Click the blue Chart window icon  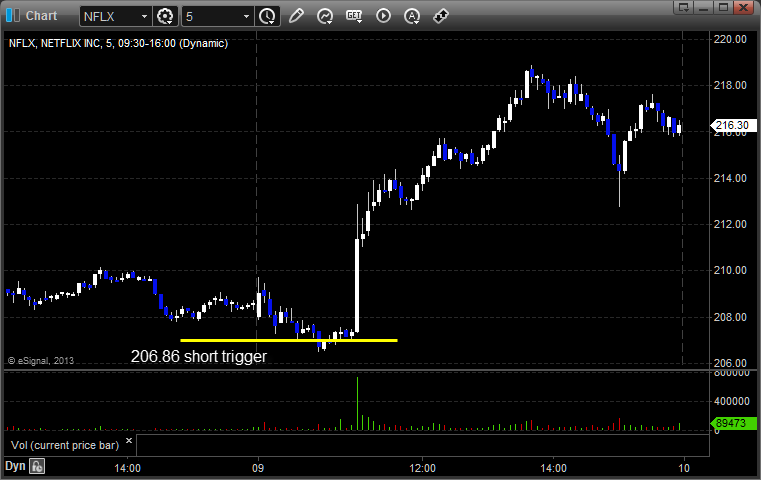(13, 16)
